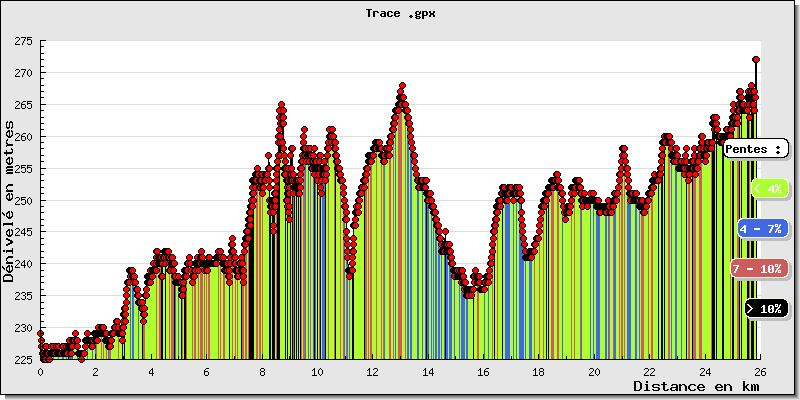Screen dimensions: 800x400
Task: Click the blue '4 - 7%' legend swatch
Action: (762, 229)
